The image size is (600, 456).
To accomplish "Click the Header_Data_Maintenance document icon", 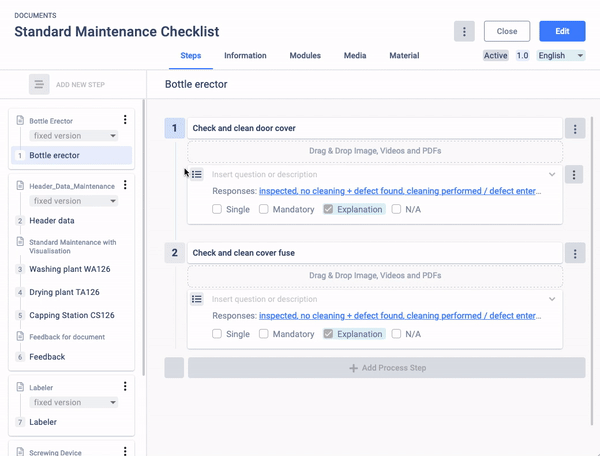I will coord(20,186).
